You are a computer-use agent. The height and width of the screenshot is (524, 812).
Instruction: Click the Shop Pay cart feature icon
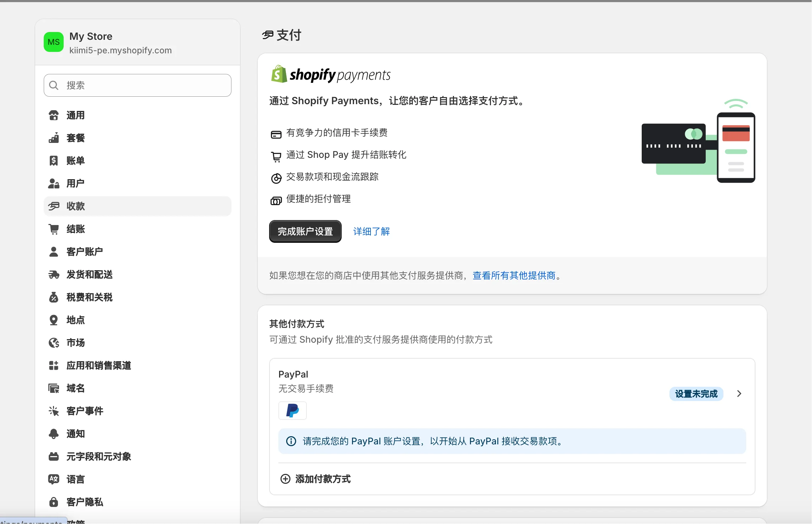276,156
